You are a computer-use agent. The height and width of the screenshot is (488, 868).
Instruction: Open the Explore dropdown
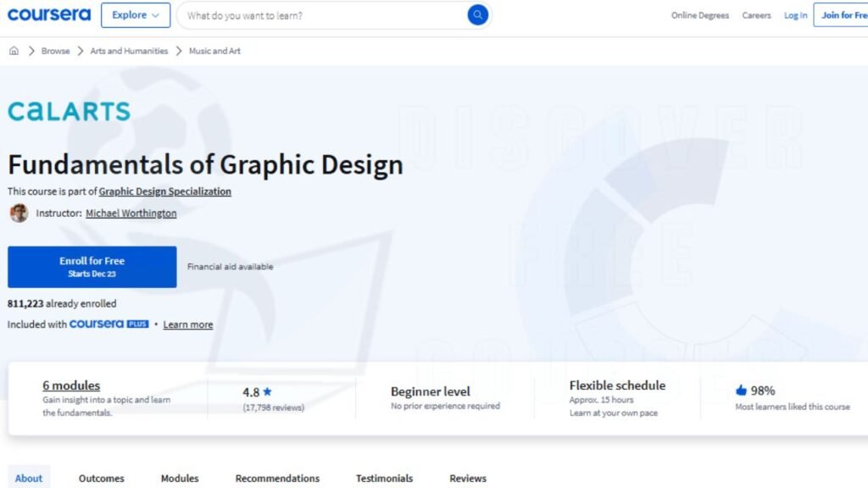click(136, 15)
